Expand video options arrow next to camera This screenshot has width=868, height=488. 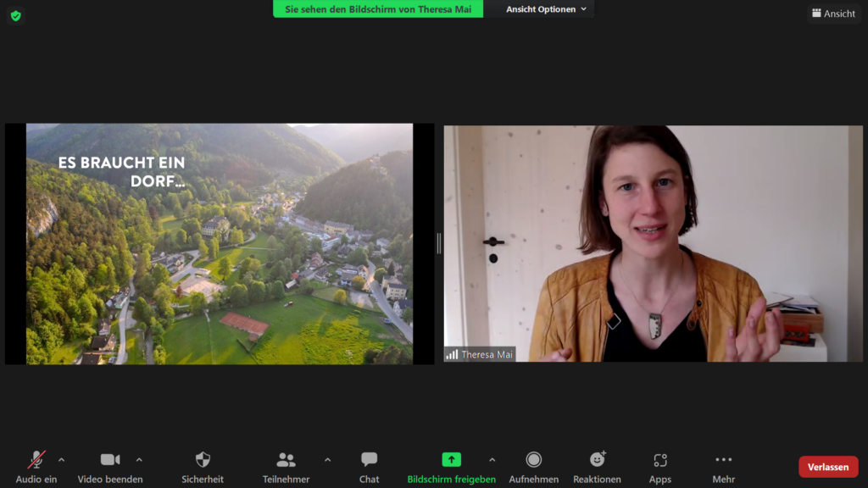139,460
